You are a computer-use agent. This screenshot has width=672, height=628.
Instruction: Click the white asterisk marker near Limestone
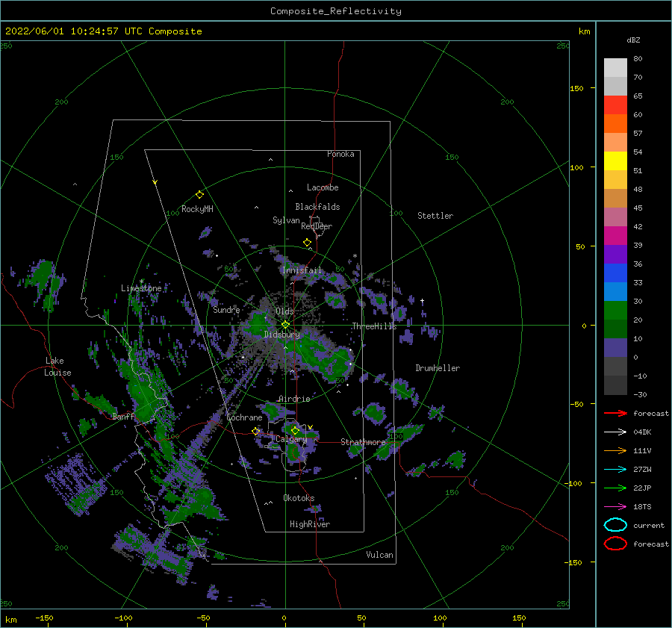(141, 282)
